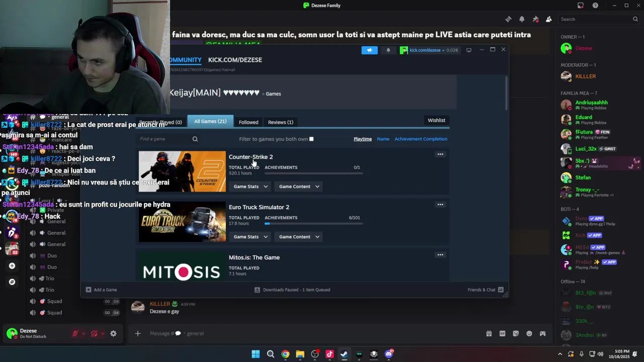This screenshot has width=644, height=362.
Task: Open emoji picker
Action: 529,333
